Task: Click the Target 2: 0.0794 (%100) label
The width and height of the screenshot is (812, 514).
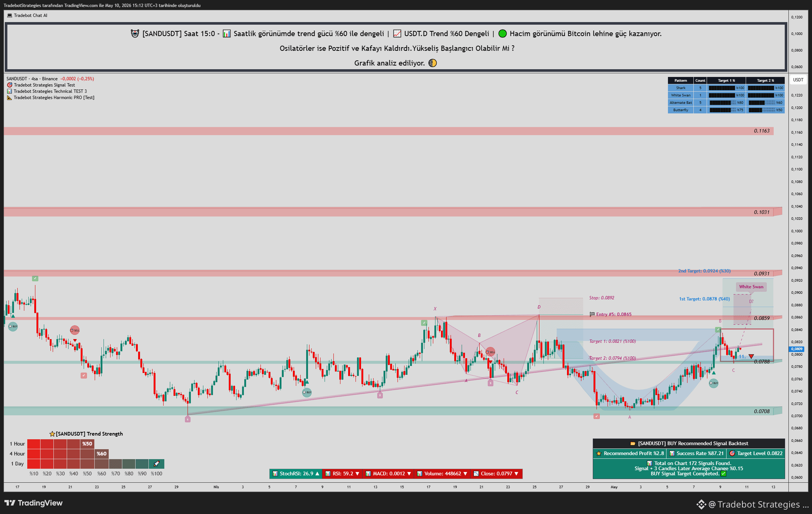Action: coord(612,358)
